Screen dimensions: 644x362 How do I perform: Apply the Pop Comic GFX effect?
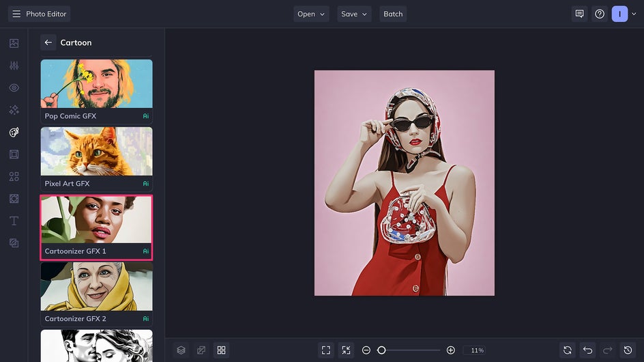96,92
